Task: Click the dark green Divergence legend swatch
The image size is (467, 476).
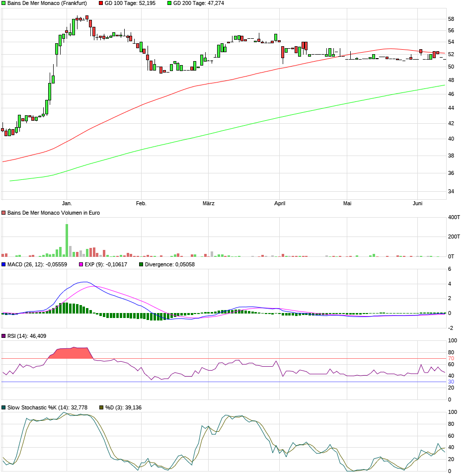Action: 141,264
